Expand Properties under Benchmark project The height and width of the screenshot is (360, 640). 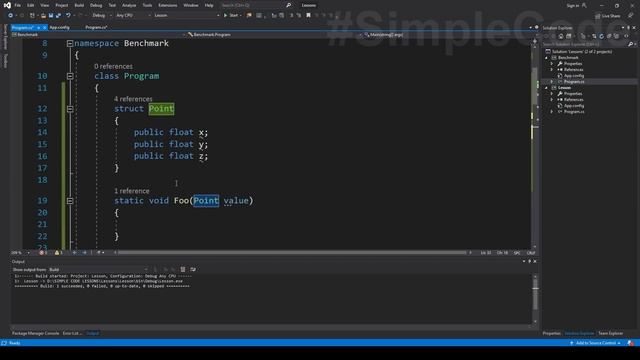click(551, 64)
